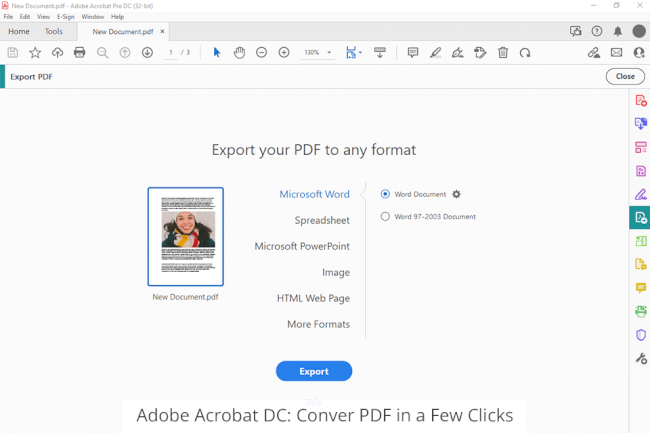This screenshot has width=650, height=433.
Task: Click the current page number field
Action: point(171,53)
